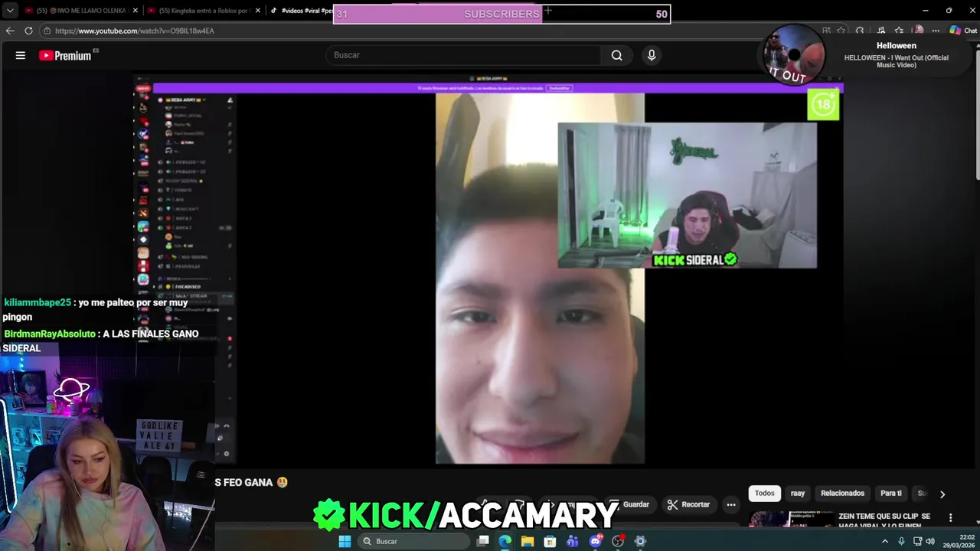Image resolution: width=980 pixels, height=551 pixels.
Task: Open new browser tab with plus button
Action: [x=548, y=11]
